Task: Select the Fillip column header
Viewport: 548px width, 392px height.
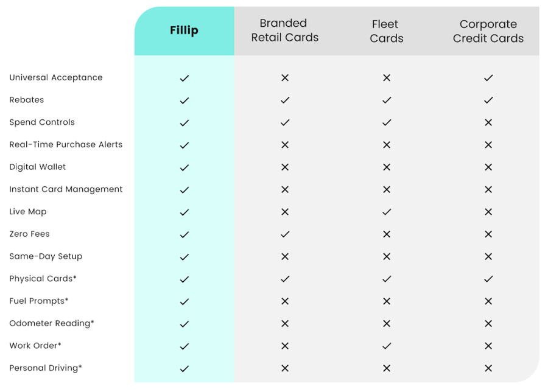Action: [x=184, y=31]
